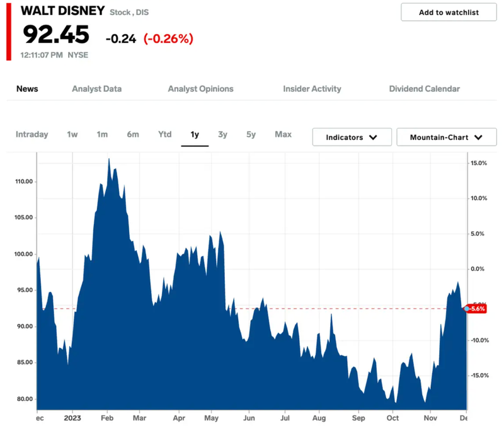Open the Dividend Calendar tab
The image size is (504, 426).
pos(424,89)
